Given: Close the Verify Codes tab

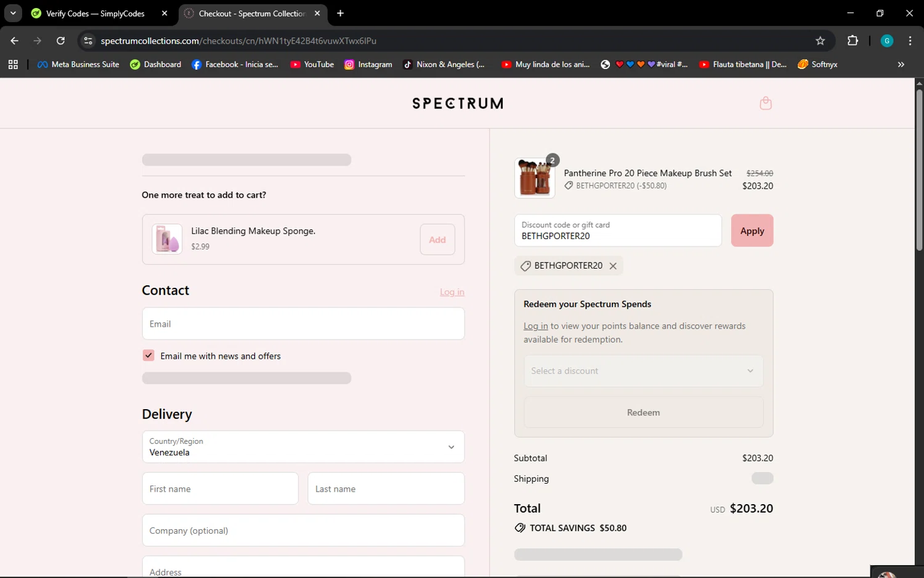Looking at the screenshot, I should 164,13.
